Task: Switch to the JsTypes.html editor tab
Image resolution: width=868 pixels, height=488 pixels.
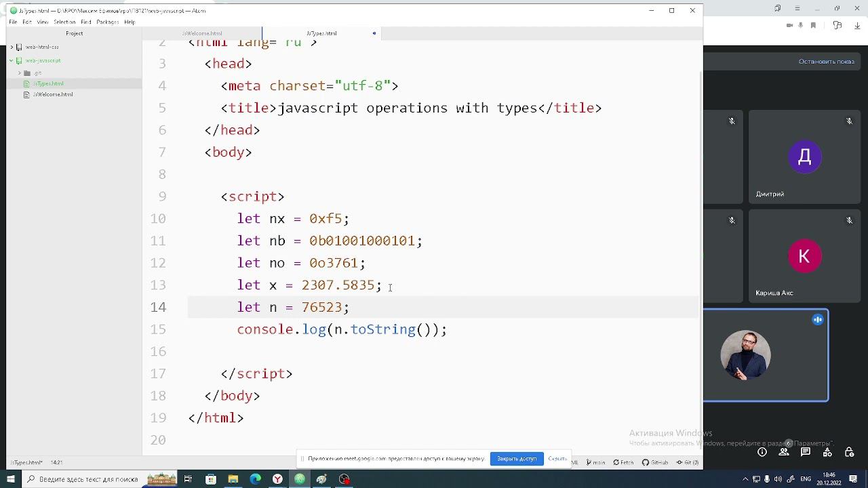Action: 321,33
